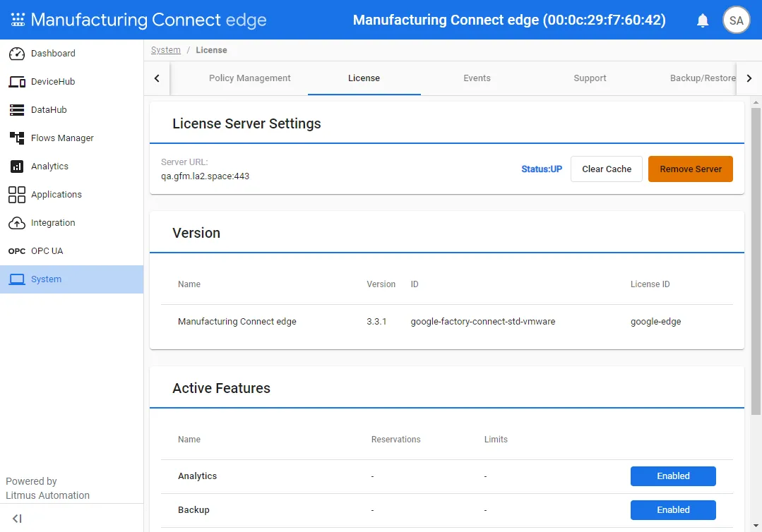Screen dimensions: 762x532
Task: Click the DeviceHub devices icon
Action: 17,82
